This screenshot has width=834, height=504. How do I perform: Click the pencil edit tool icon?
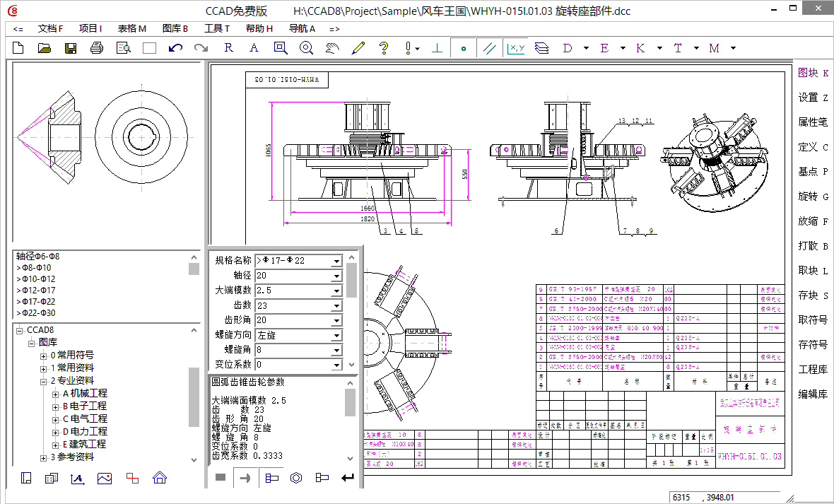click(358, 48)
